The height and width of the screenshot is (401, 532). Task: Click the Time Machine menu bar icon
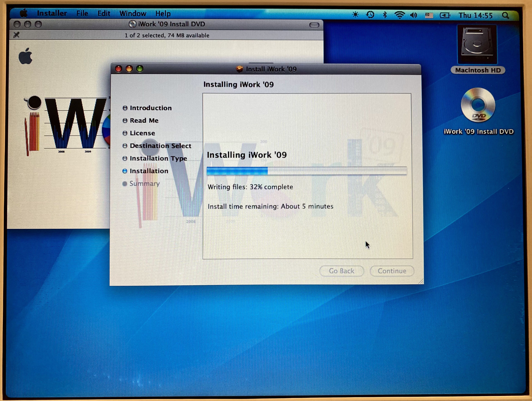[370, 15]
